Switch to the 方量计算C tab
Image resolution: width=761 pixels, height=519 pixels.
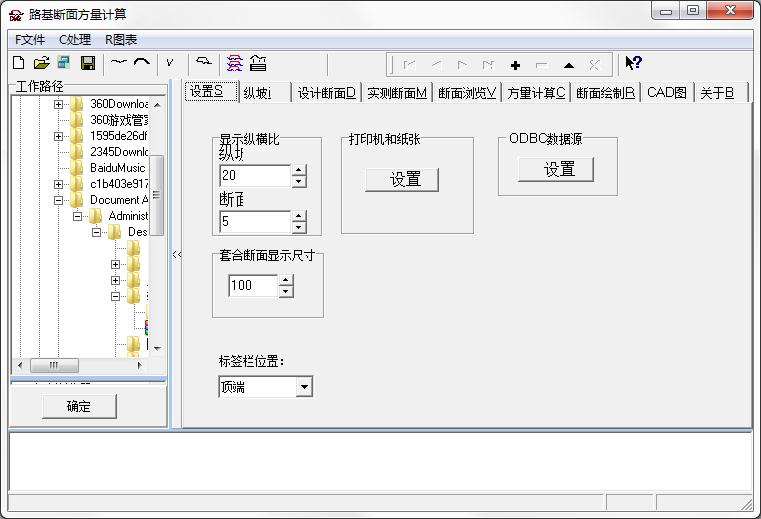click(x=536, y=93)
